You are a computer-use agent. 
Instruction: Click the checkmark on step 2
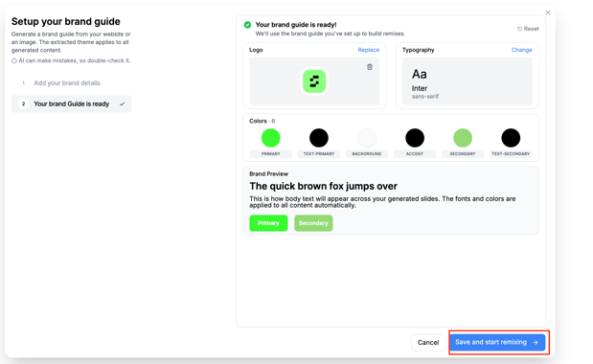click(x=123, y=104)
